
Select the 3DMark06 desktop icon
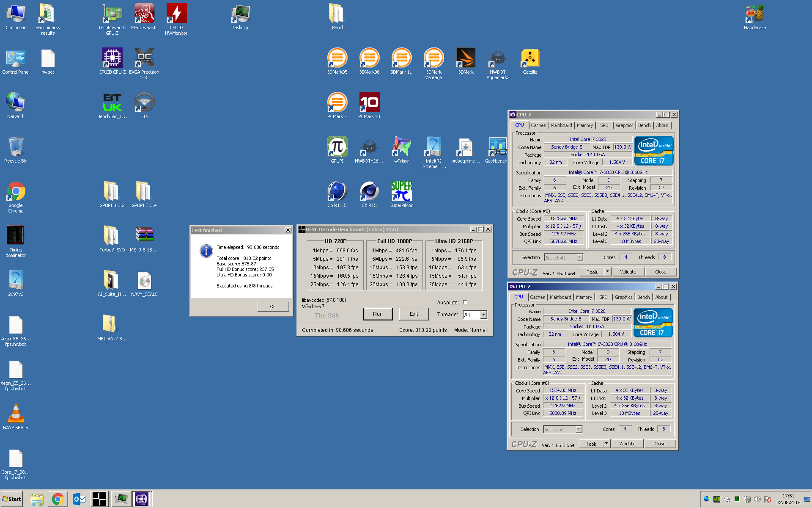369,61
